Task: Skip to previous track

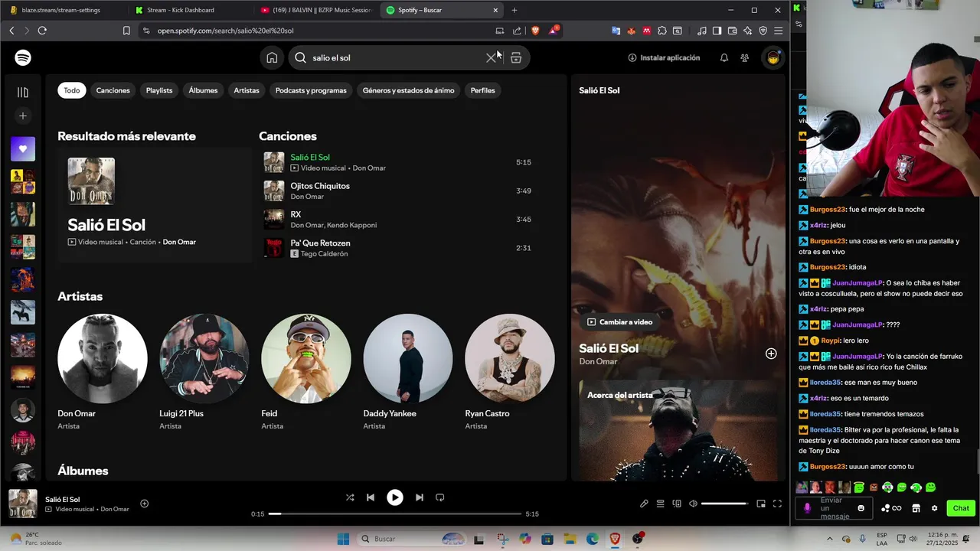Action: click(371, 497)
